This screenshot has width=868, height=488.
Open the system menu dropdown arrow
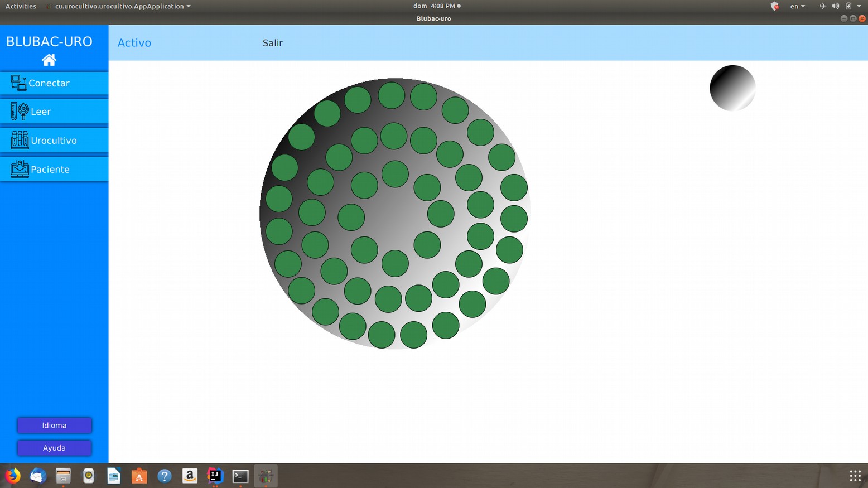click(x=859, y=6)
